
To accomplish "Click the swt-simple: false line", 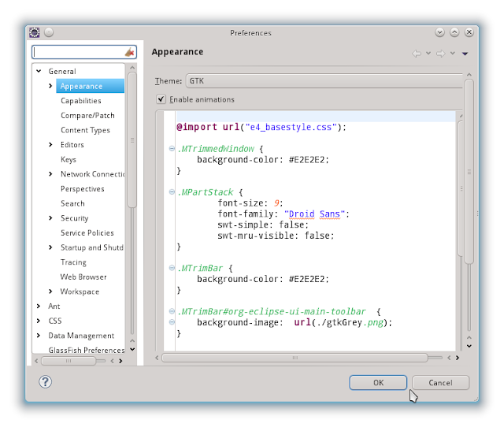I will [x=263, y=225].
